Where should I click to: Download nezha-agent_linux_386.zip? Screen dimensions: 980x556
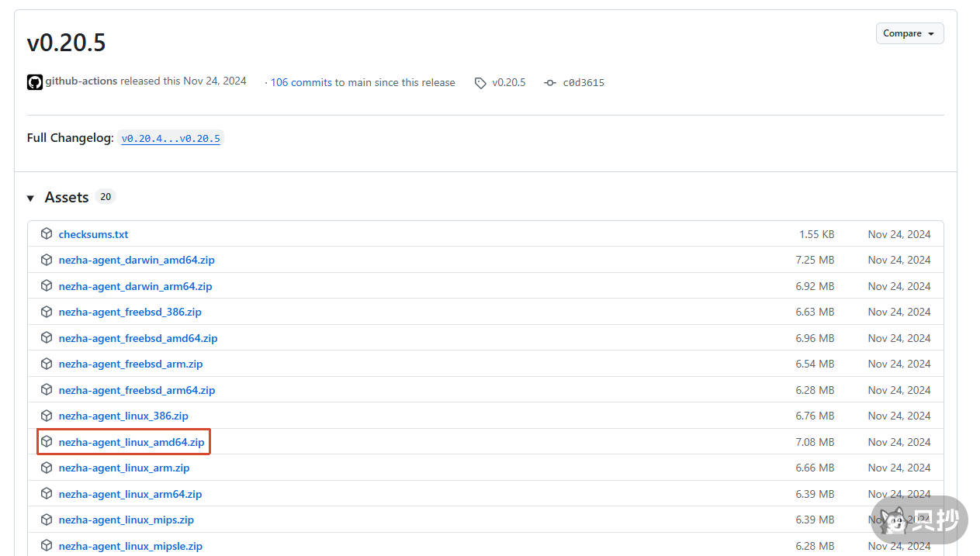[x=123, y=416]
